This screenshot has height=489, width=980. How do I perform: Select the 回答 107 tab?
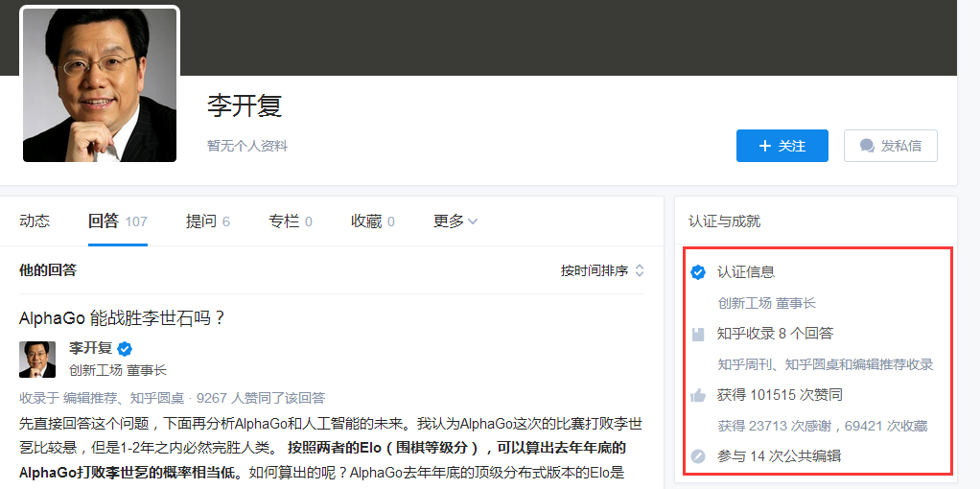(118, 221)
